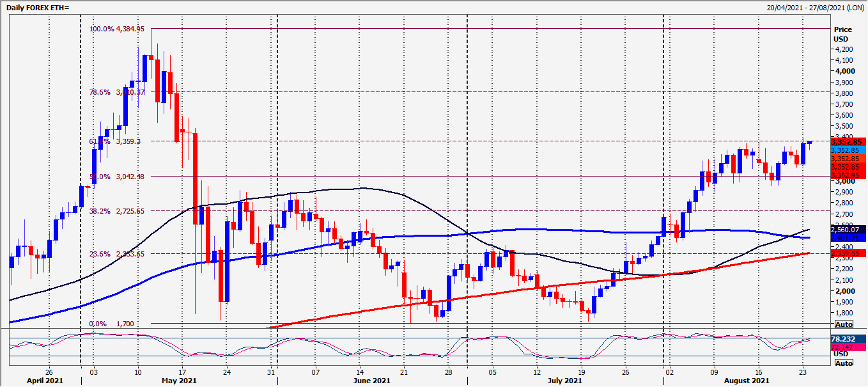Click the 02 date tick in August
Image resolution: width=868 pixels, height=387 pixels.
(x=669, y=371)
